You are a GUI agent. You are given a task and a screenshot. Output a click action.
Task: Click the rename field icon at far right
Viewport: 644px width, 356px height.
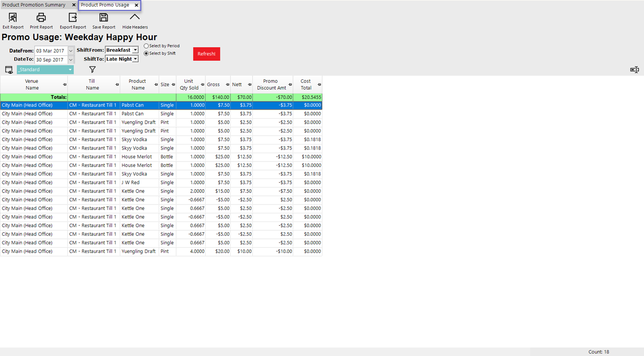634,70
